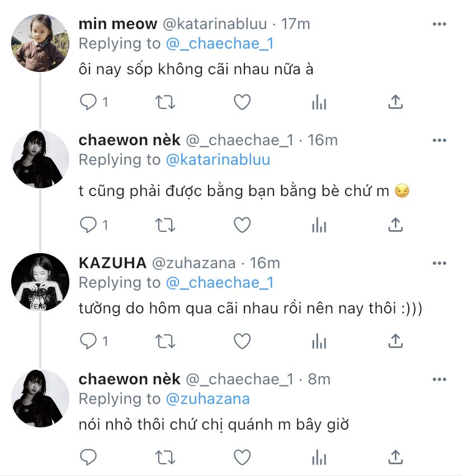463x476 pixels.
Task: Retweet min meow's tweet about sốp
Action: coord(164,102)
